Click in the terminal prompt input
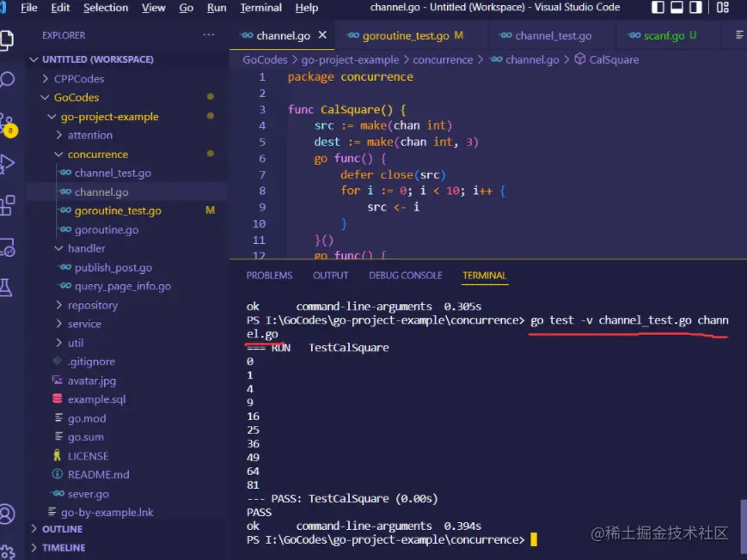The height and width of the screenshot is (560, 747). 534,539
